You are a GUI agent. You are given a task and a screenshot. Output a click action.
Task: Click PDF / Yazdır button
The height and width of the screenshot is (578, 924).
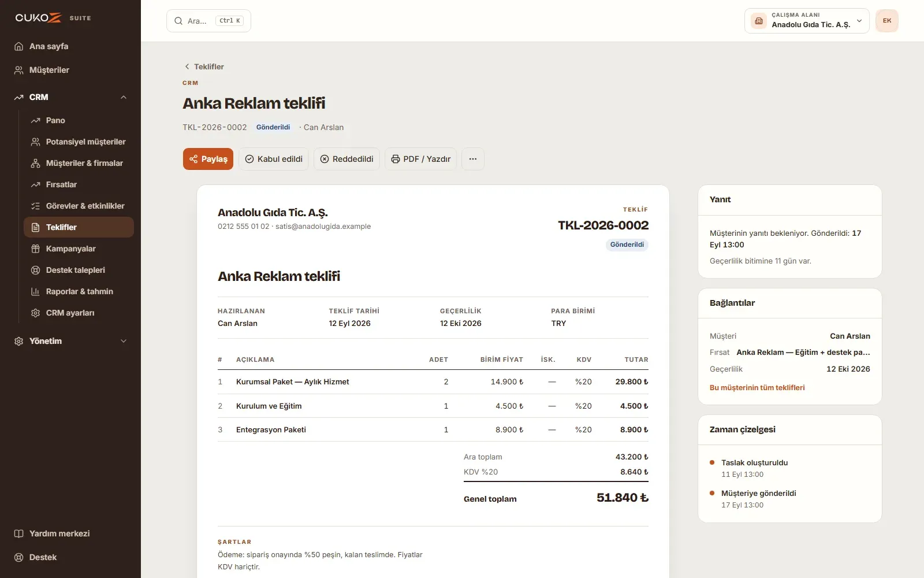tap(420, 159)
